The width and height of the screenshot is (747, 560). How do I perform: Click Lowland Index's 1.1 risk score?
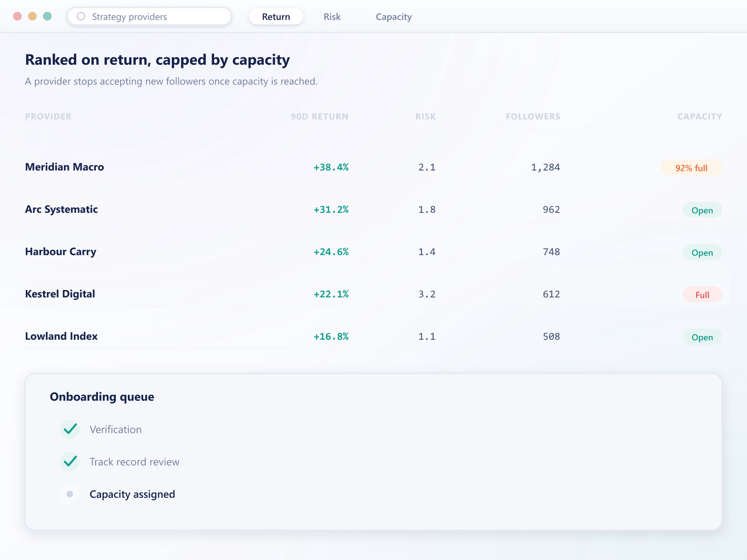click(427, 336)
